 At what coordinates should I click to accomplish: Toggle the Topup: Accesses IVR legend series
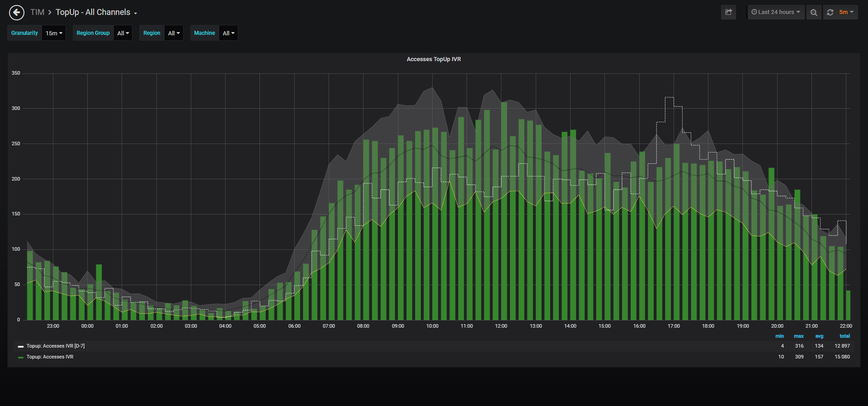pyautogui.click(x=50, y=357)
